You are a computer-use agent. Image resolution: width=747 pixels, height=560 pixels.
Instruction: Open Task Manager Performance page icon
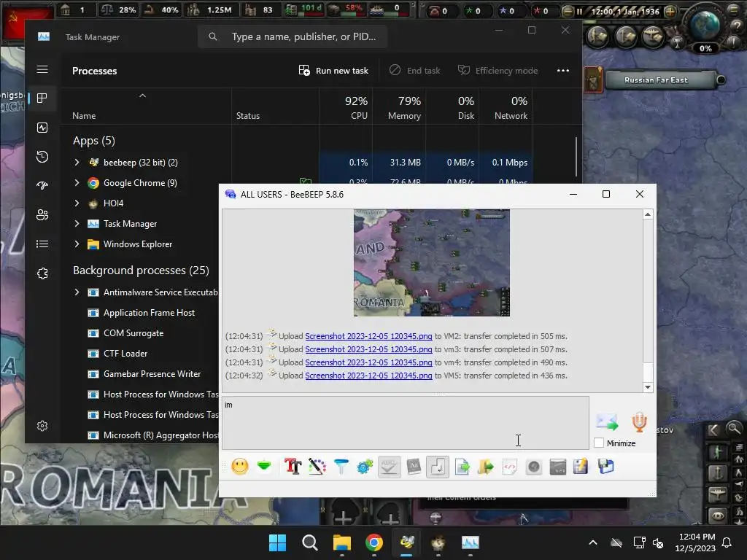click(x=42, y=128)
